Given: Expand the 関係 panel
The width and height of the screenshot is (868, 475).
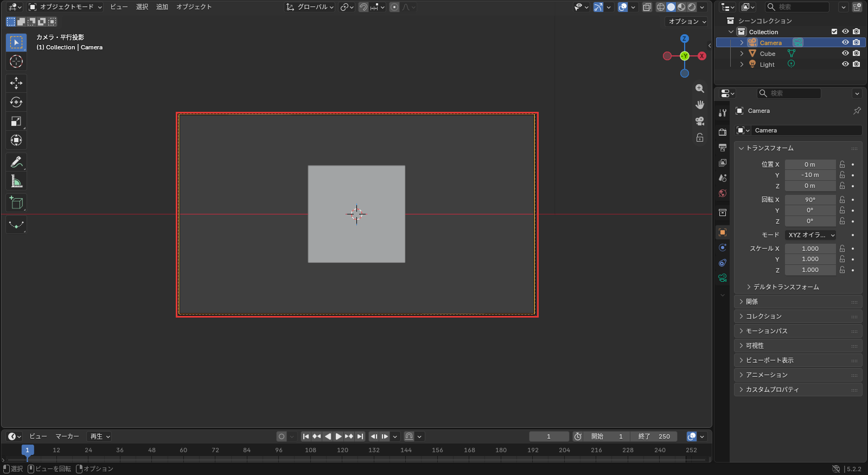Looking at the screenshot, I should coord(798,301).
